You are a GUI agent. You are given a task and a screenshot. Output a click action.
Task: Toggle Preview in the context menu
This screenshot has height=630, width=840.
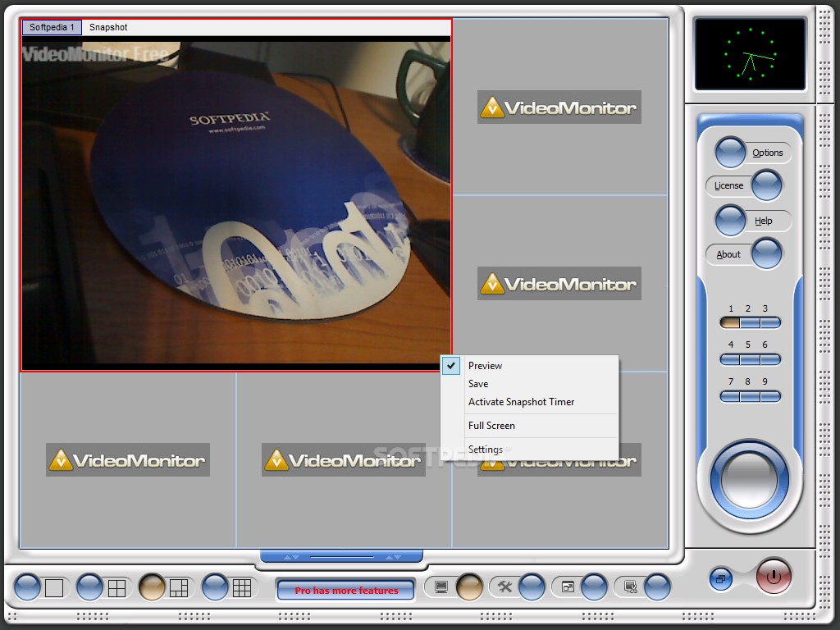tap(530, 366)
